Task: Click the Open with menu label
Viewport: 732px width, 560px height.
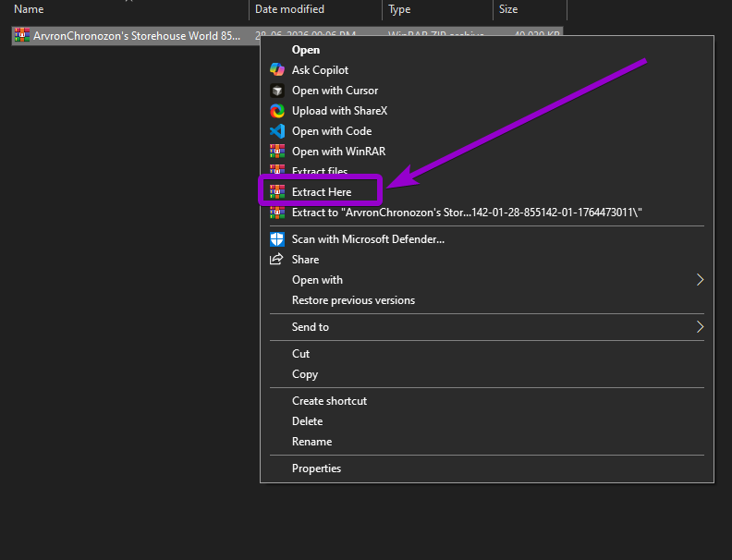Action: tap(317, 280)
